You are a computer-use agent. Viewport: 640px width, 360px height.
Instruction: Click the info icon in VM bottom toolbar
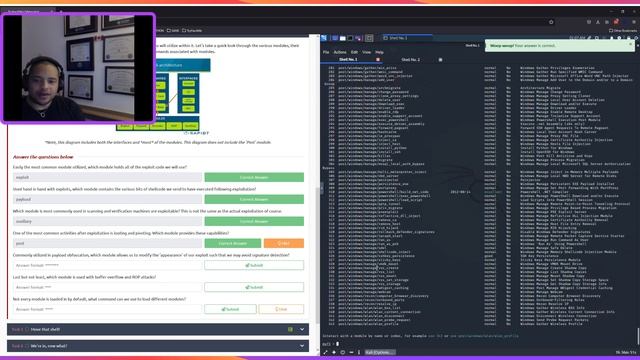pyautogui.click(x=359, y=352)
